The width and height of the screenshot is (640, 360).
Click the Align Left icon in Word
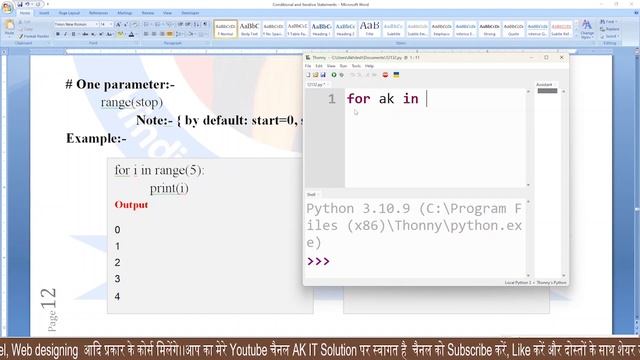(x=146, y=34)
